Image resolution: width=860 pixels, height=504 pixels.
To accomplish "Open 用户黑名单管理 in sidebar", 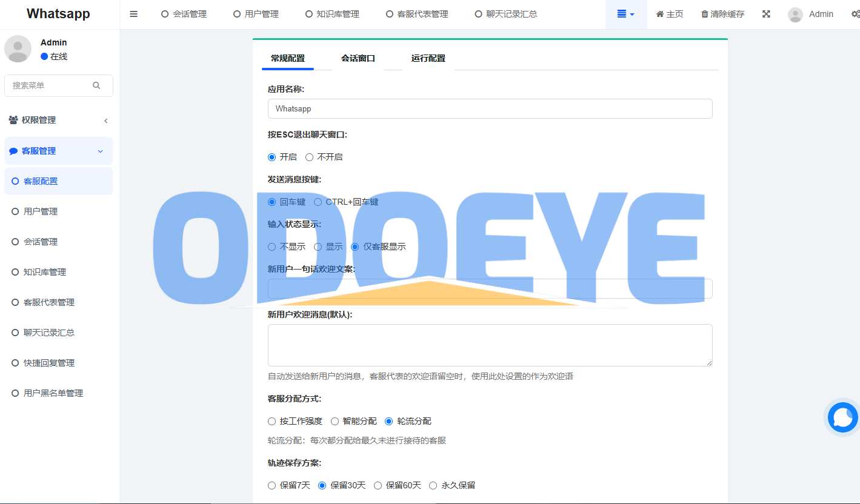I will 59,393.
